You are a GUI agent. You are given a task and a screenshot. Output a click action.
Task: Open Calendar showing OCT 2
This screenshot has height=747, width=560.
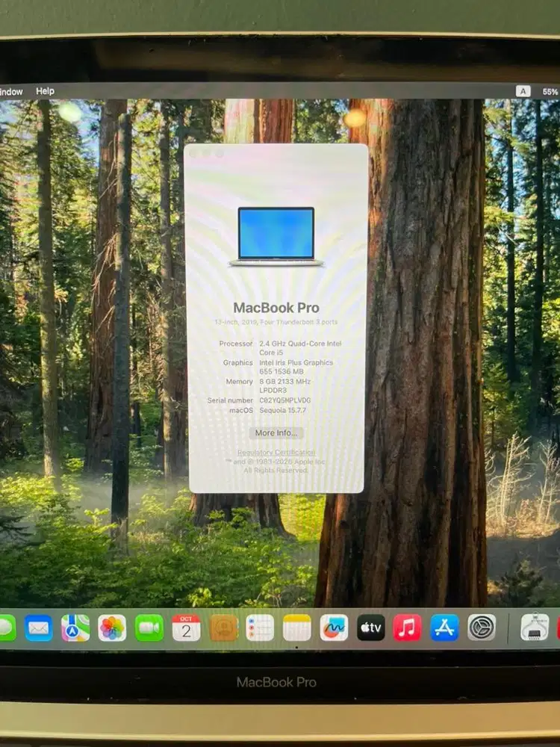[x=186, y=627]
